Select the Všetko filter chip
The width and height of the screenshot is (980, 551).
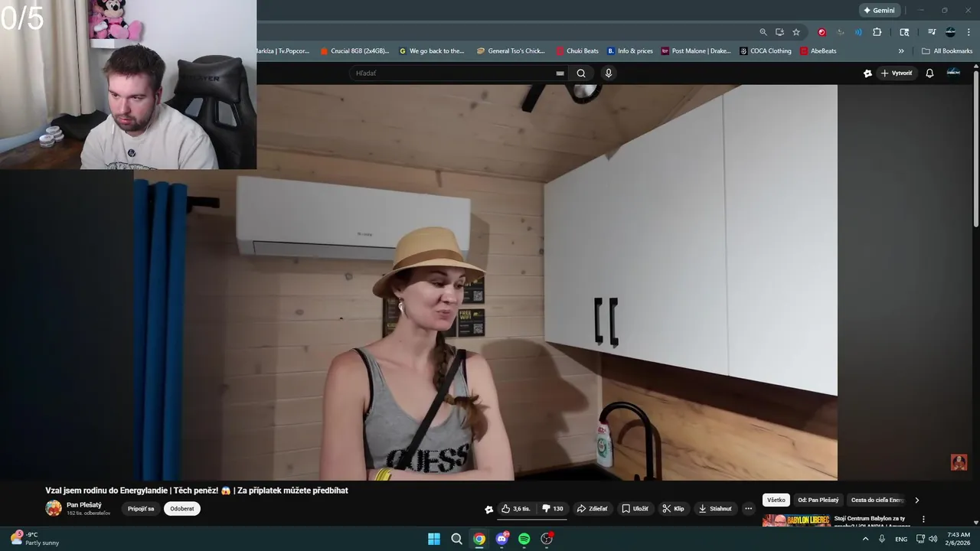(776, 500)
